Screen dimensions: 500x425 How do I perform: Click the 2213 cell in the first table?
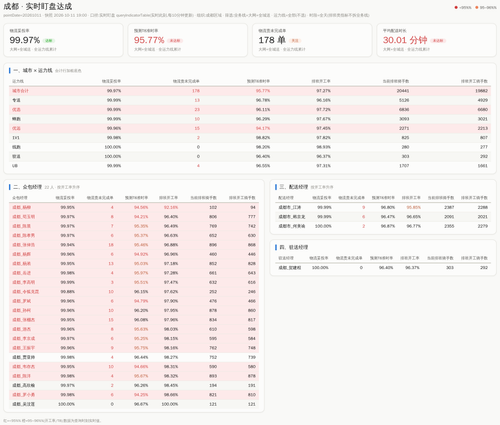point(483,128)
